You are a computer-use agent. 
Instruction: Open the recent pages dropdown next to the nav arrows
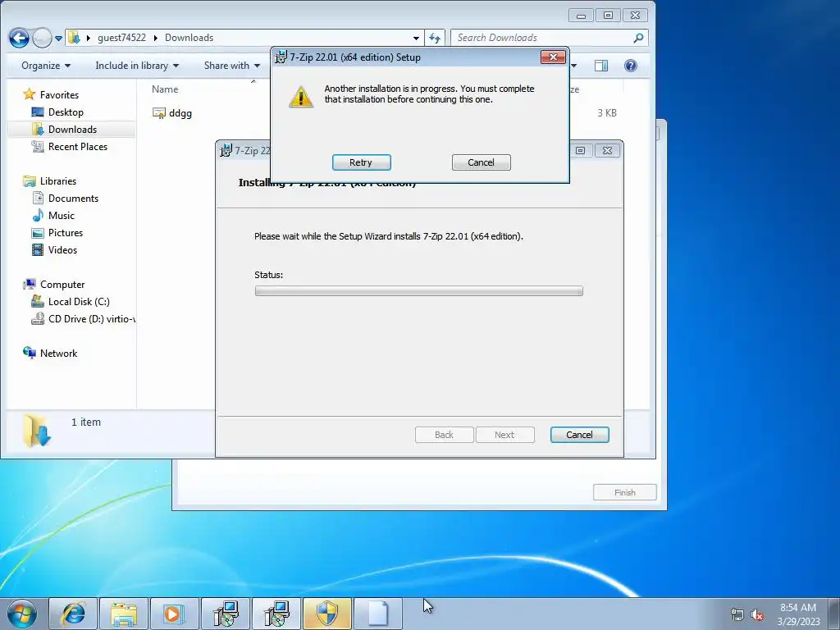pyautogui.click(x=58, y=38)
